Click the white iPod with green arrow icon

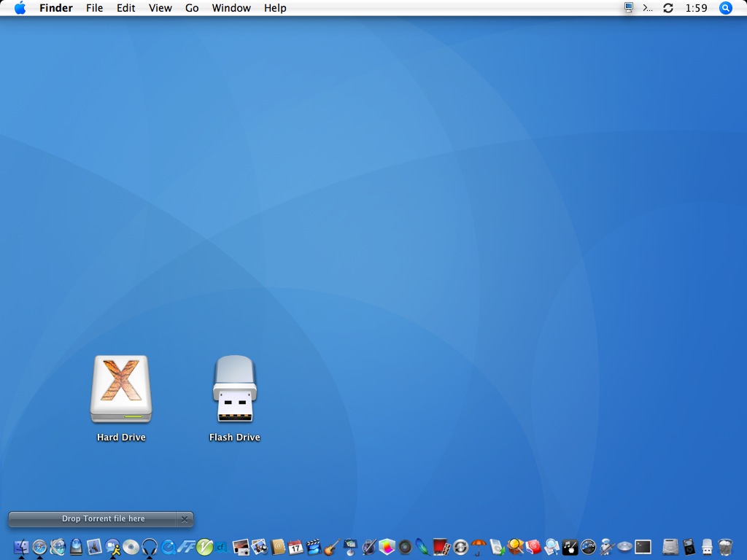497,547
